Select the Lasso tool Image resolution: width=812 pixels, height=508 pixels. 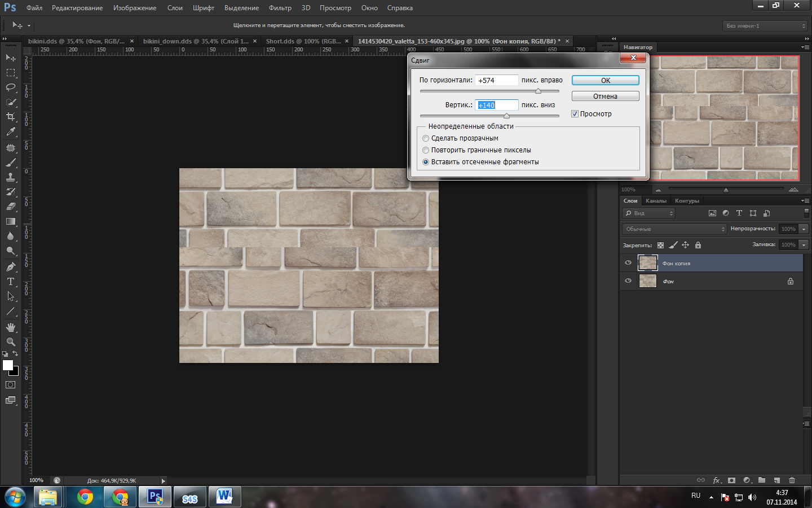pos(11,87)
